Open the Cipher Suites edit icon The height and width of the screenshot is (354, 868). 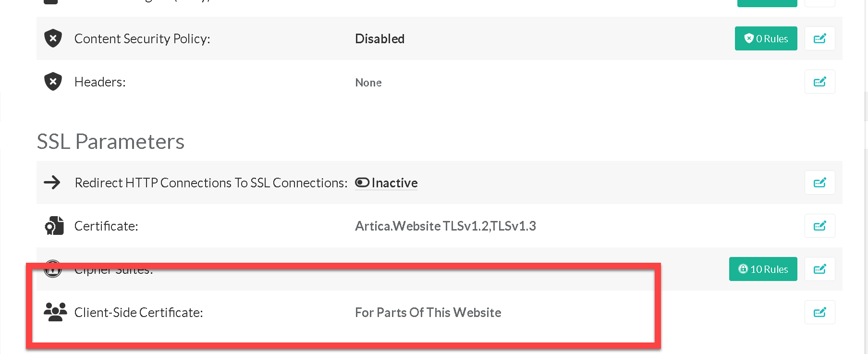[819, 269]
